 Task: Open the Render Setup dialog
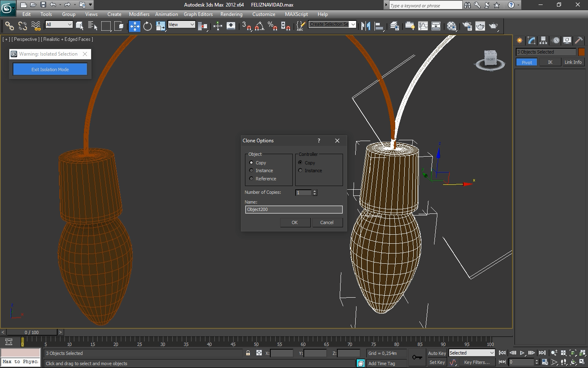[x=467, y=26]
